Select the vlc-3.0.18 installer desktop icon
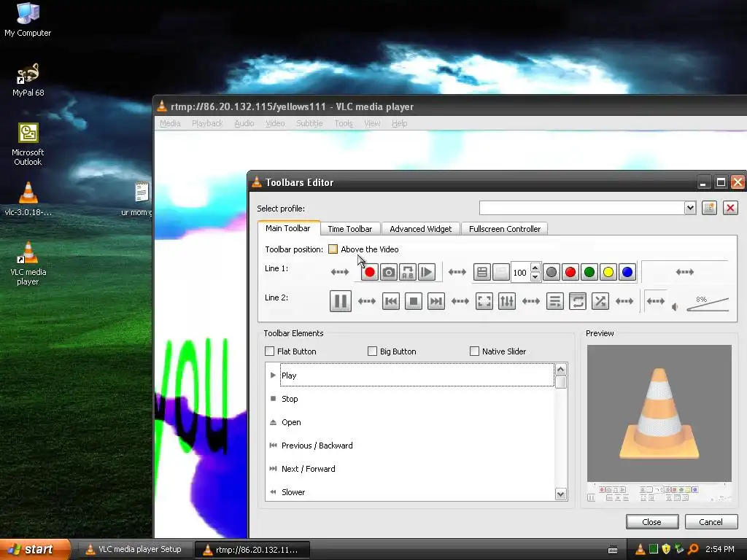 point(28,199)
